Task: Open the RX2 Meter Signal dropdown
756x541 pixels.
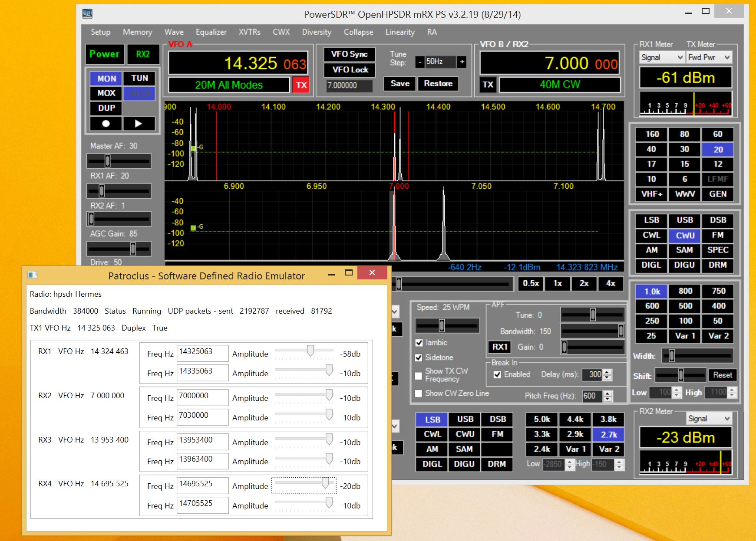Action: 709,419
